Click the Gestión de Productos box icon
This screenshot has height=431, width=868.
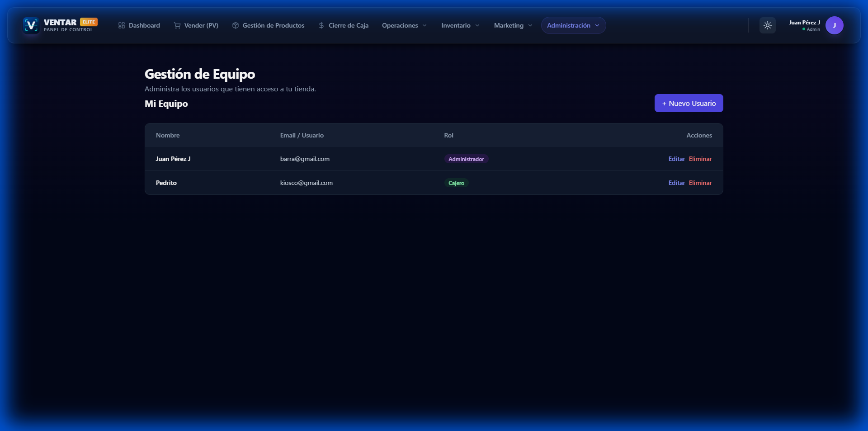(236, 25)
